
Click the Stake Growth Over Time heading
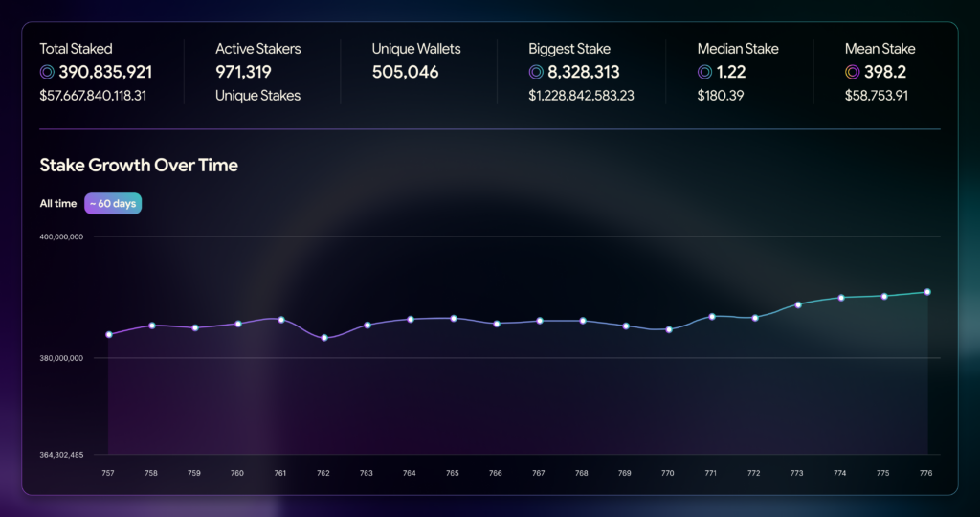[139, 165]
